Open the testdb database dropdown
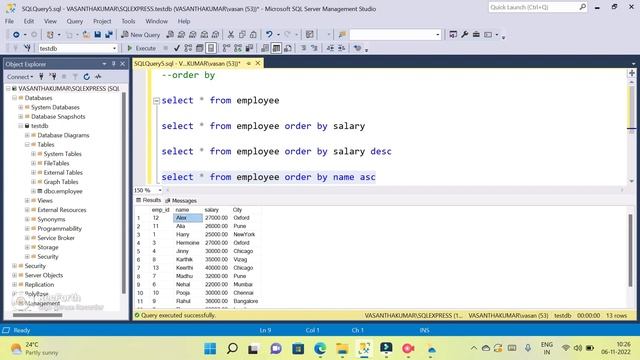The height and width of the screenshot is (360, 640). coord(114,48)
